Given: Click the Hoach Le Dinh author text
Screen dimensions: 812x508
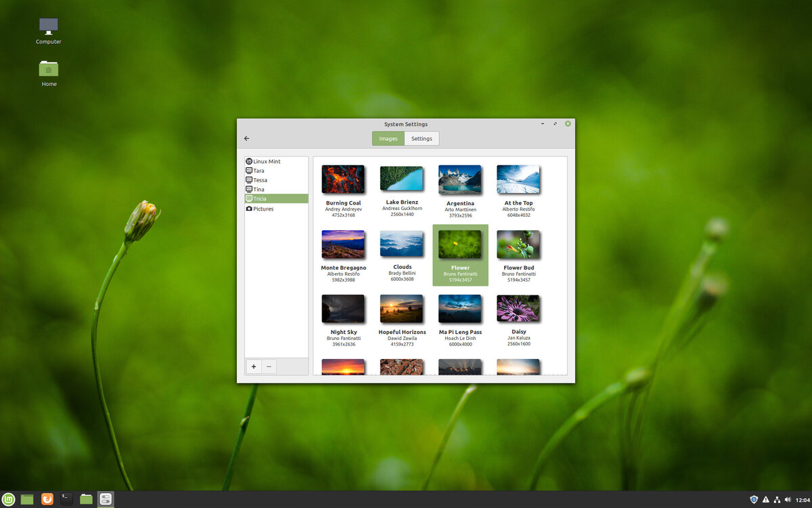Looking at the screenshot, I should click(460, 338).
